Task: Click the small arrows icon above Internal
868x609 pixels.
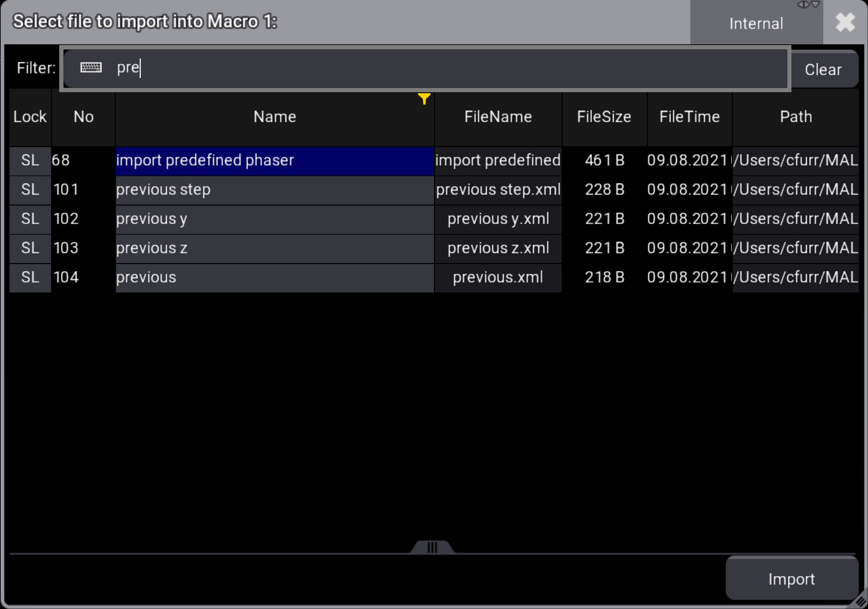Action: [x=809, y=5]
